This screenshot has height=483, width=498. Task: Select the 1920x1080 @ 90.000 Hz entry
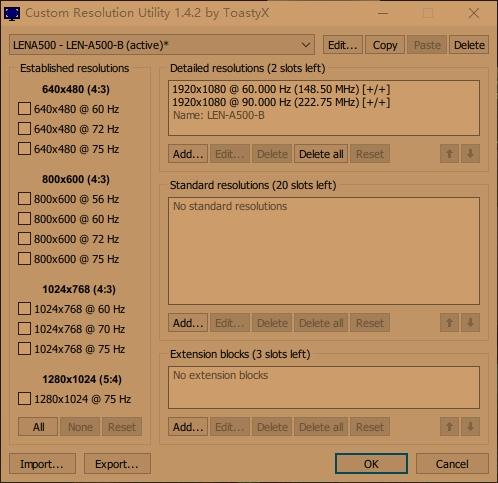tap(281, 102)
